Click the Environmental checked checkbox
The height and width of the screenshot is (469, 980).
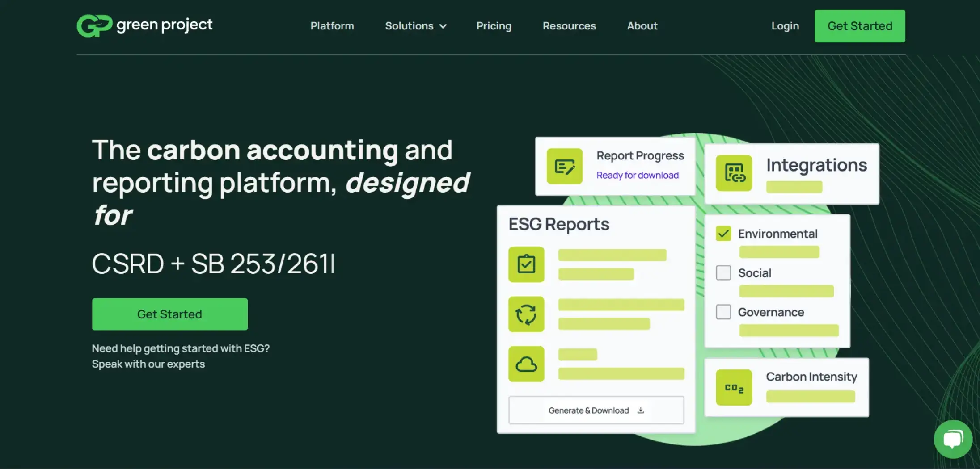point(723,233)
